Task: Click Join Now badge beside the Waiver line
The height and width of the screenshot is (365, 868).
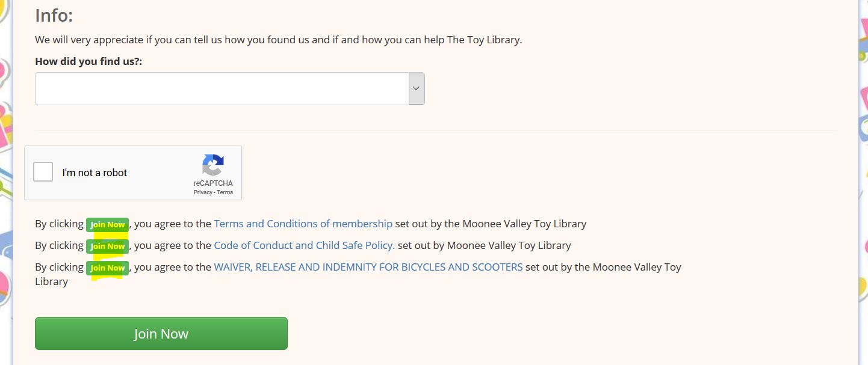Action: click(107, 268)
